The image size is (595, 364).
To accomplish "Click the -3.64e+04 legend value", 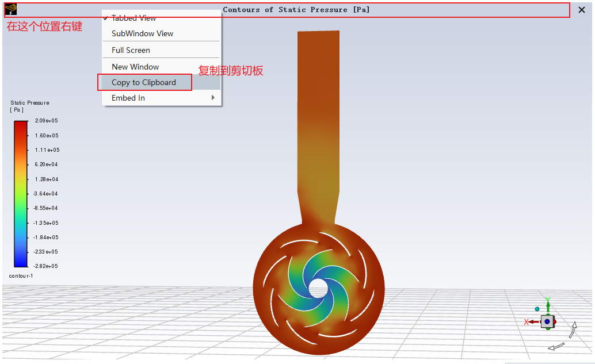I will (45, 193).
